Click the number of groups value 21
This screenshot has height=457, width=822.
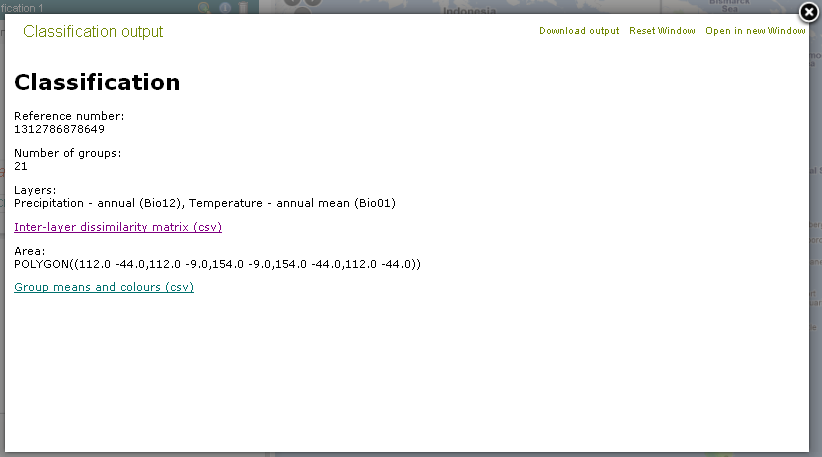click(x=21, y=166)
